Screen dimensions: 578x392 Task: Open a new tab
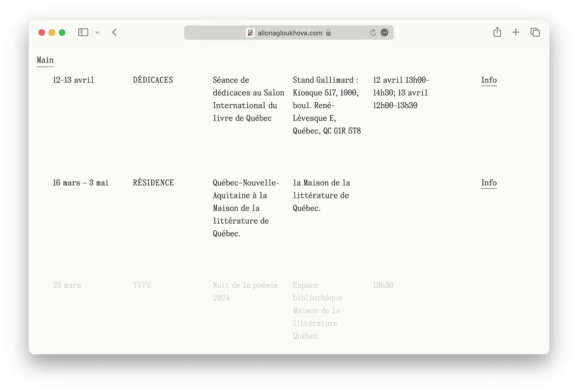coord(516,33)
